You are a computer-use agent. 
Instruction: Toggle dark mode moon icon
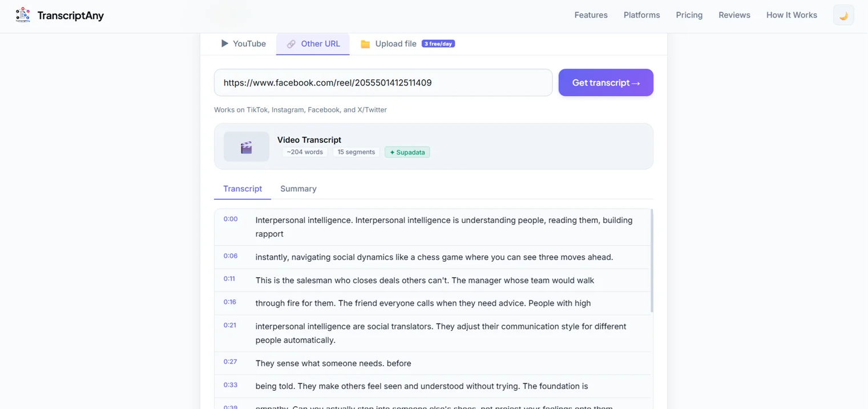pyautogui.click(x=843, y=15)
